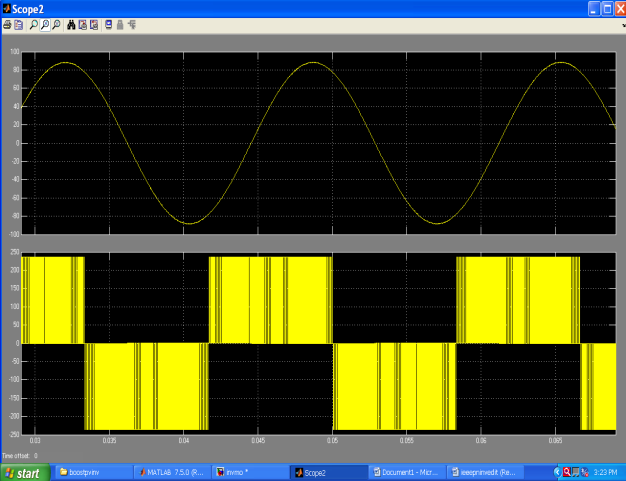Click Save current axes settings icon
This screenshot has height=481, width=626.
82,23
